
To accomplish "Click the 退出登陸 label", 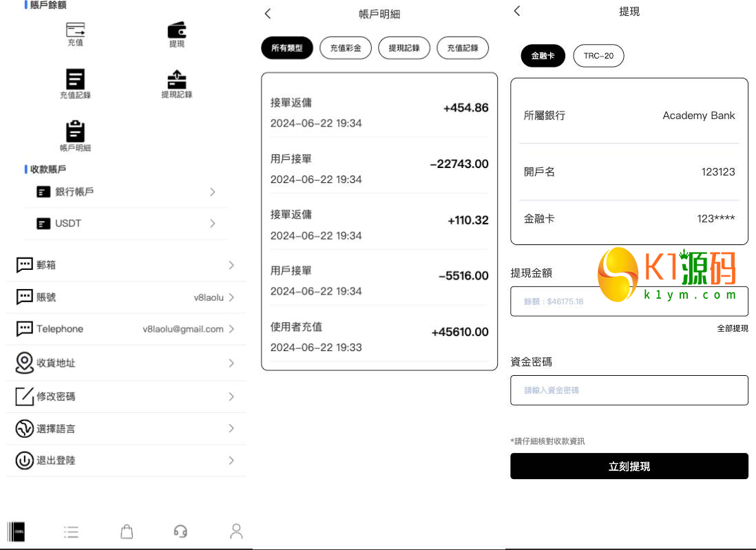I will click(x=56, y=461).
